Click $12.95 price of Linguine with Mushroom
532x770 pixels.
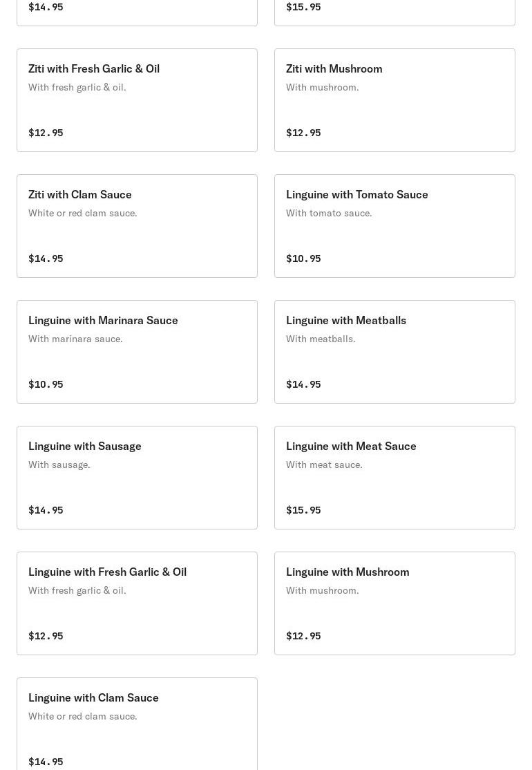[303, 636]
